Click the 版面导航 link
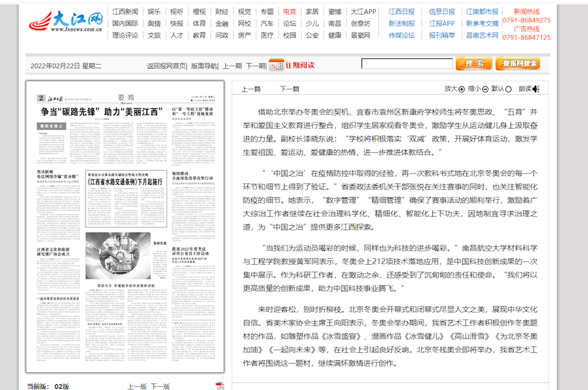588x390 pixels. tap(203, 66)
